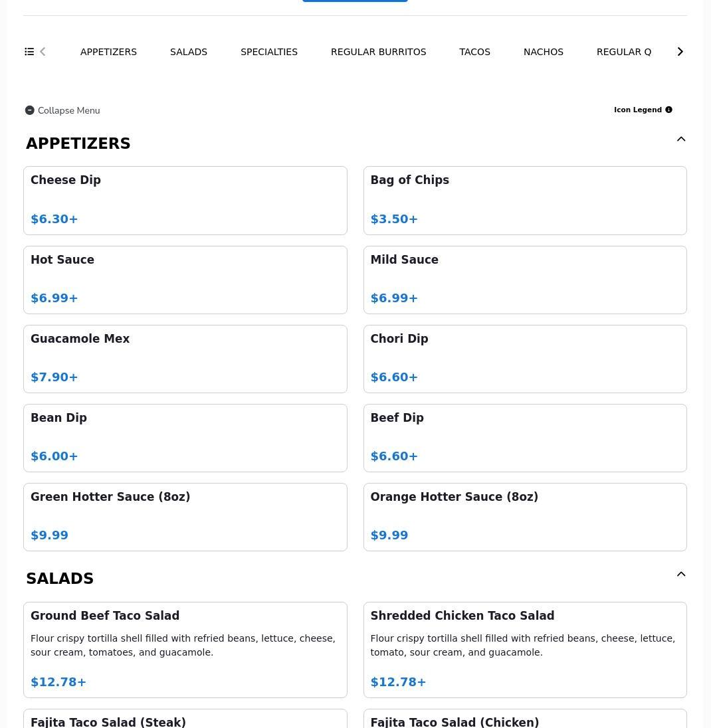This screenshot has width=711, height=728.
Task: Open the Ground Beef Taco Salad card
Action: [x=185, y=650]
